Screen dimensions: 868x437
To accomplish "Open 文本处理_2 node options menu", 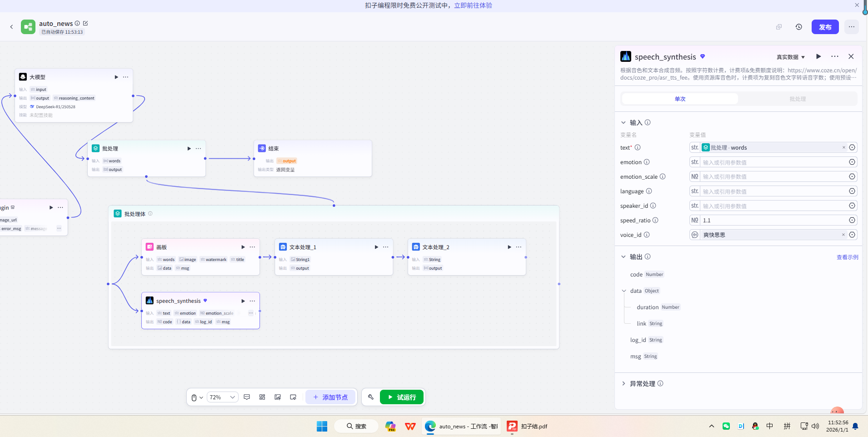I will (519, 247).
